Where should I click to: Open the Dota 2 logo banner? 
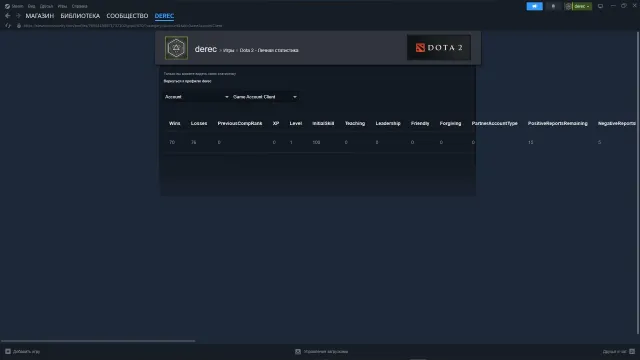pyautogui.click(x=439, y=48)
